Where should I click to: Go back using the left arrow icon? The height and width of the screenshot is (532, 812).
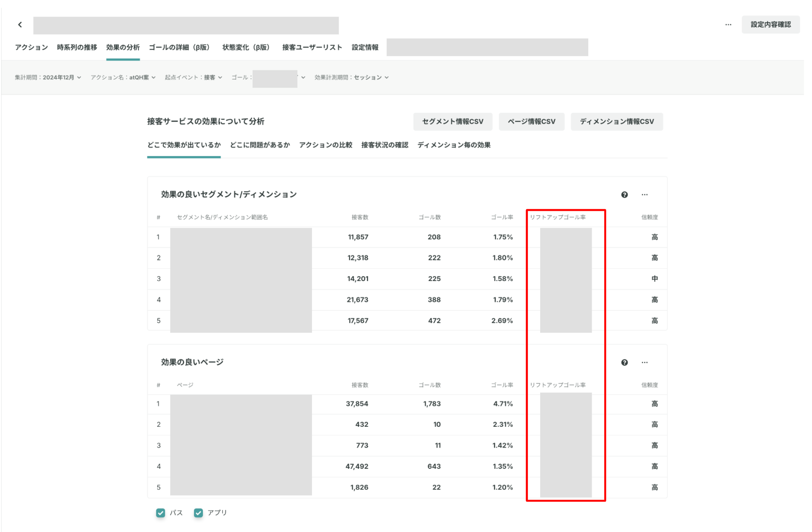pos(20,25)
